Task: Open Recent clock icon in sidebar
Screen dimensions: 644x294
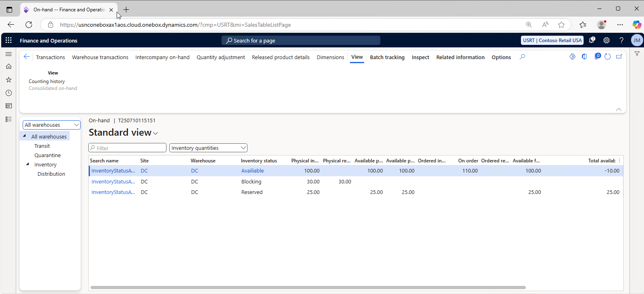Action: pyautogui.click(x=9, y=93)
